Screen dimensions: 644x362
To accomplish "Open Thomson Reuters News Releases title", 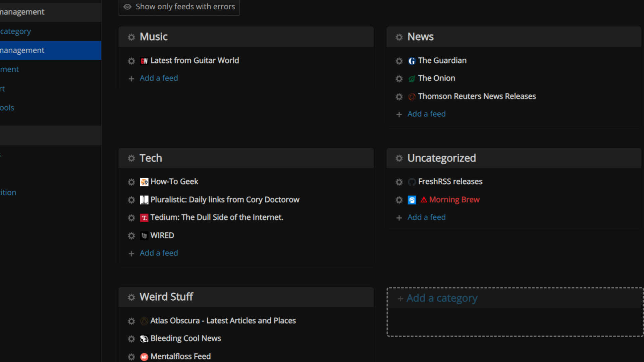I will click(477, 97).
